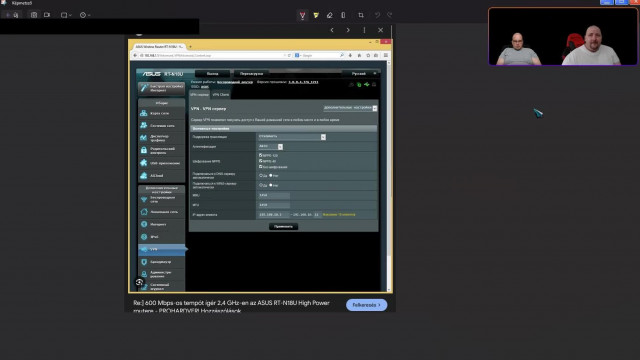
Task: Select the video recording mode icon
Action: point(47,15)
